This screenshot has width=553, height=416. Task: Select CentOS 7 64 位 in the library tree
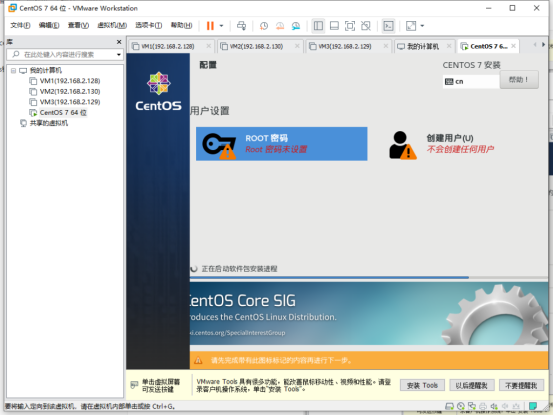(63, 113)
